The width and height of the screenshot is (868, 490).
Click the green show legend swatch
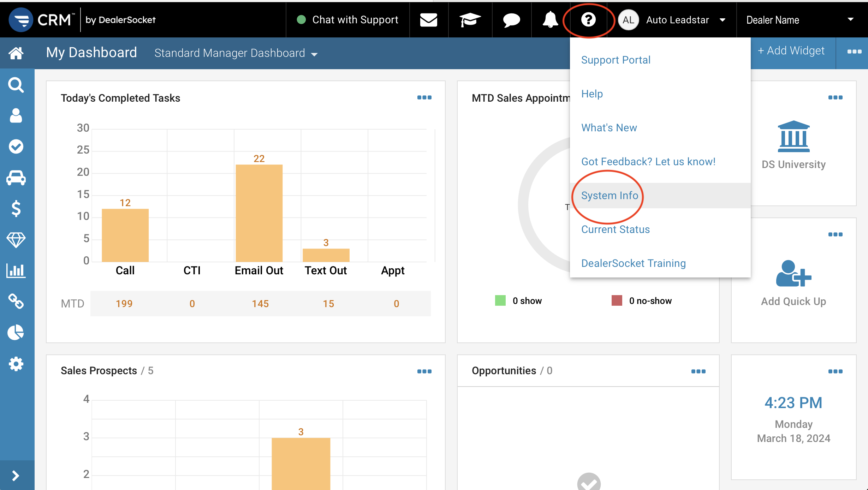(501, 300)
